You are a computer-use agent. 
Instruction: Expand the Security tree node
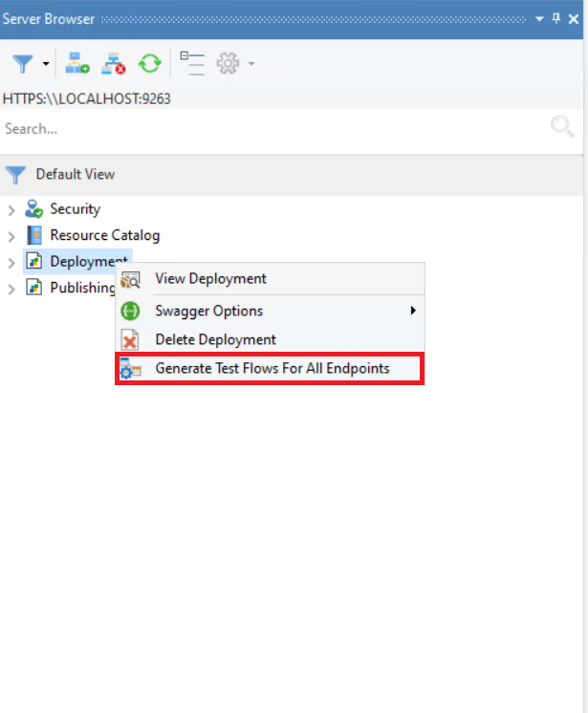click(11, 210)
